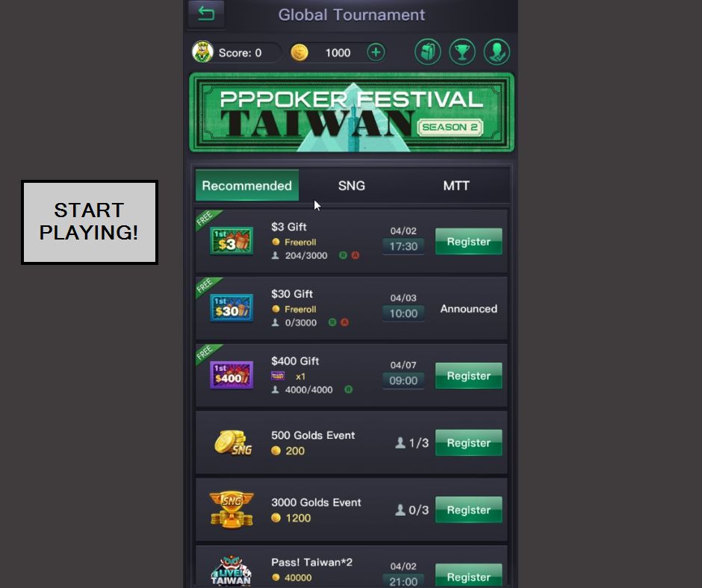This screenshot has height=588, width=702.
Task: Switch to the MTT tab
Action: pos(456,186)
